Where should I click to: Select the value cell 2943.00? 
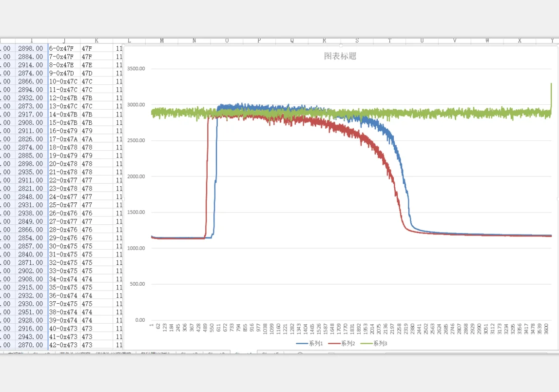(31, 336)
